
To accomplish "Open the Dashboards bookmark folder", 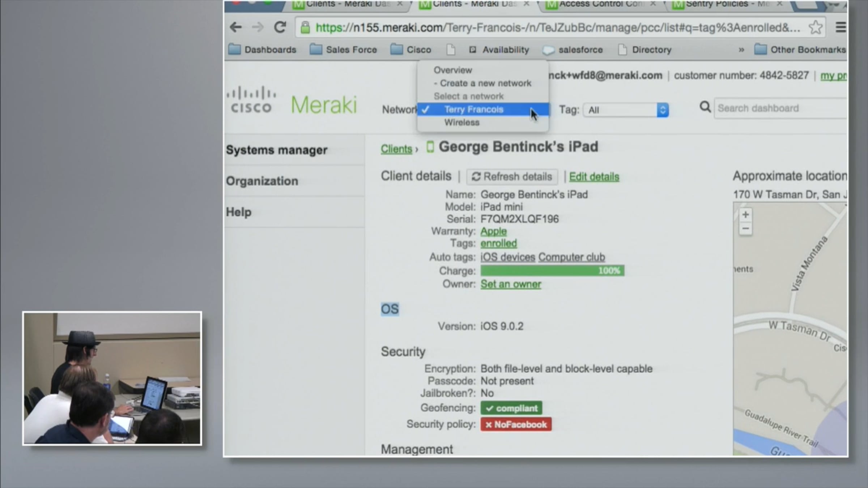I will tap(263, 50).
